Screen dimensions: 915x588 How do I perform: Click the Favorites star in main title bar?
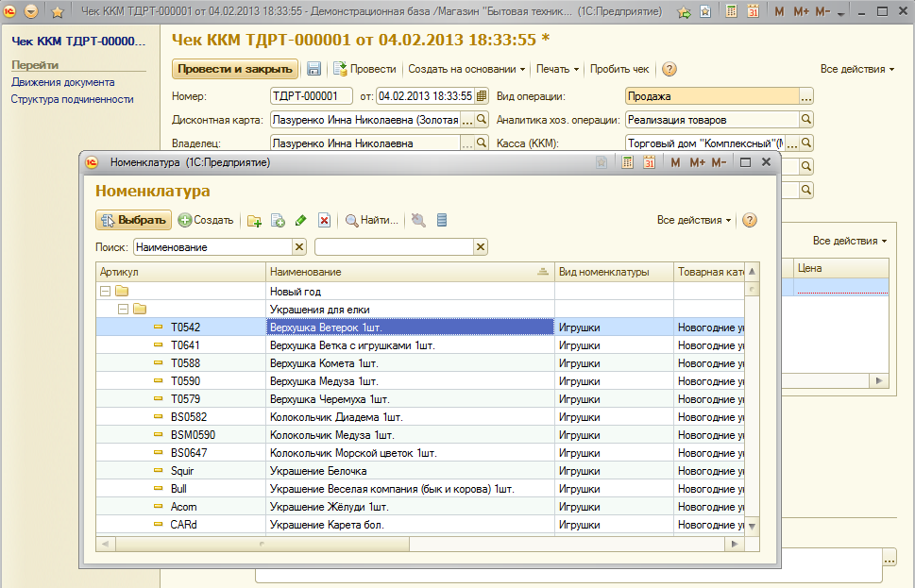pyautogui.click(x=58, y=11)
